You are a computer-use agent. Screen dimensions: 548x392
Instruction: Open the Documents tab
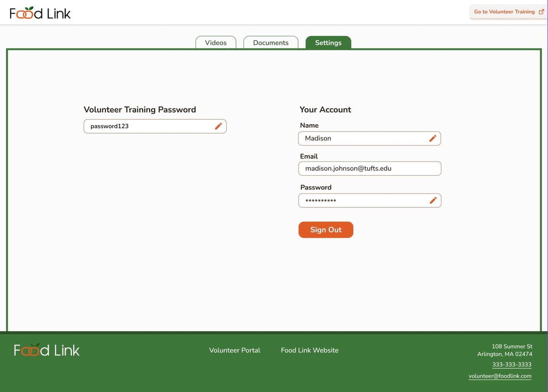[271, 42]
